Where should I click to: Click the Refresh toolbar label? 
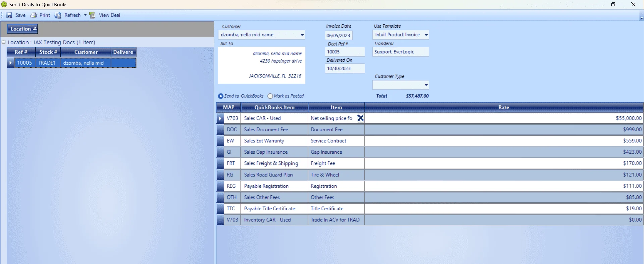click(x=73, y=15)
